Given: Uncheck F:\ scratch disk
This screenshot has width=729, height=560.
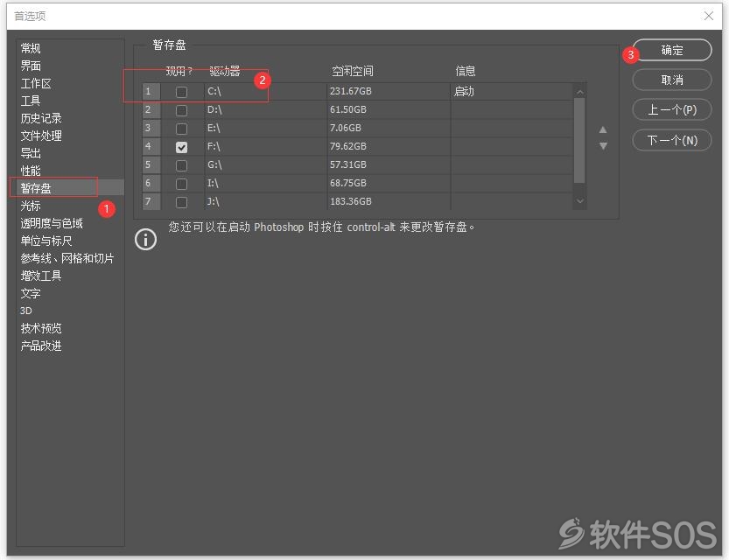Looking at the screenshot, I should pos(181,147).
